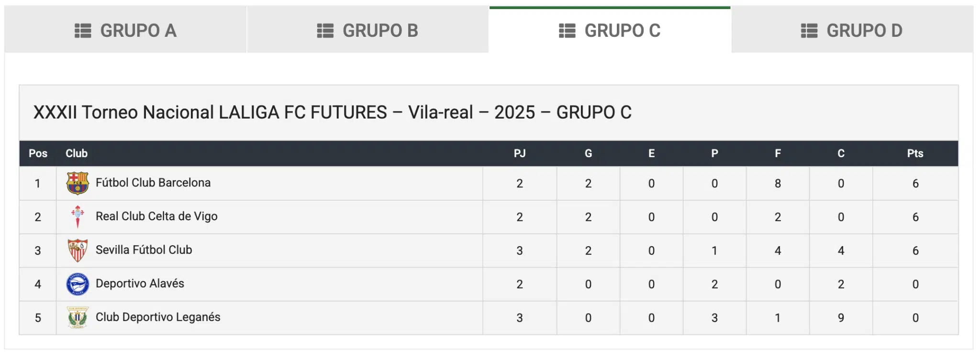
Task: Click the FC Barcelona crest icon
Action: pyautogui.click(x=78, y=183)
